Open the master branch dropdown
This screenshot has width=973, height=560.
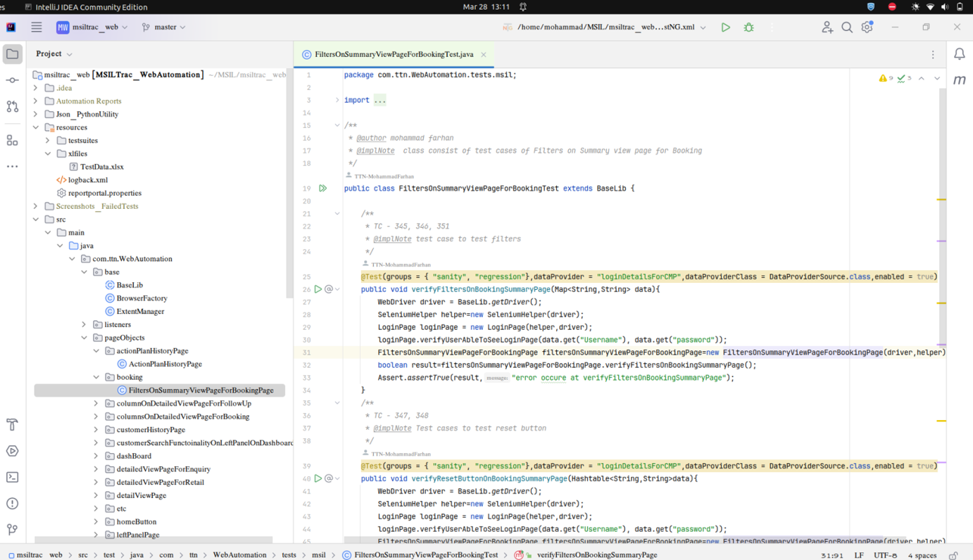(163, 27)
